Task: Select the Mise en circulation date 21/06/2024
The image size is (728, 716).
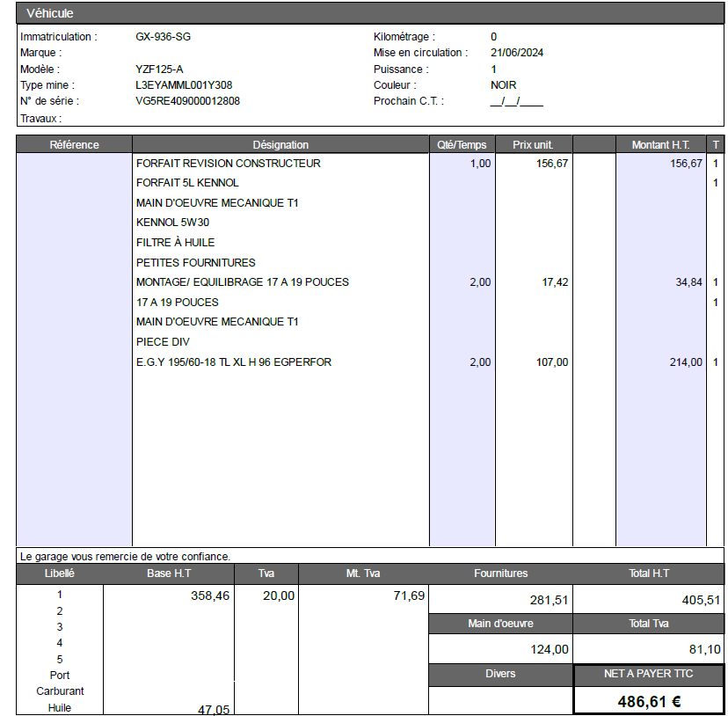Action: click(517, 53)
